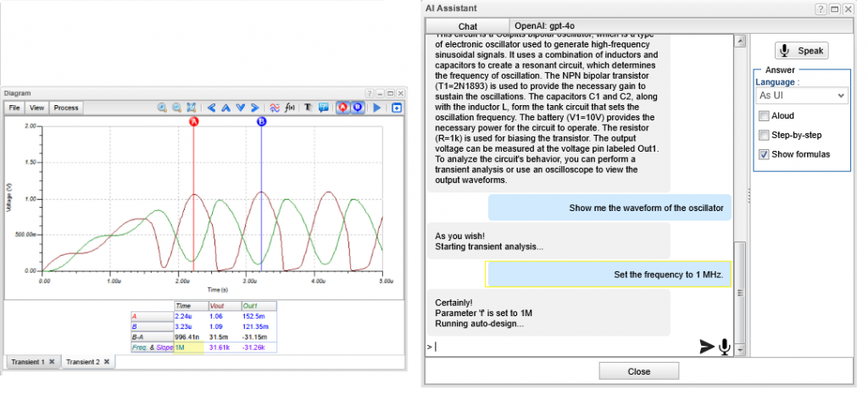
Task: Click the Speak button
Action: pos(802,51)
